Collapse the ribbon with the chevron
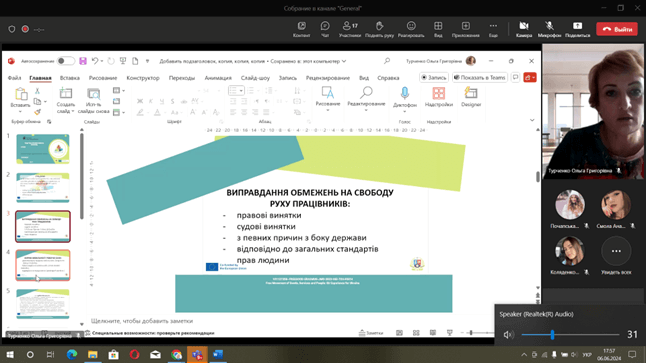 point(532,120)
